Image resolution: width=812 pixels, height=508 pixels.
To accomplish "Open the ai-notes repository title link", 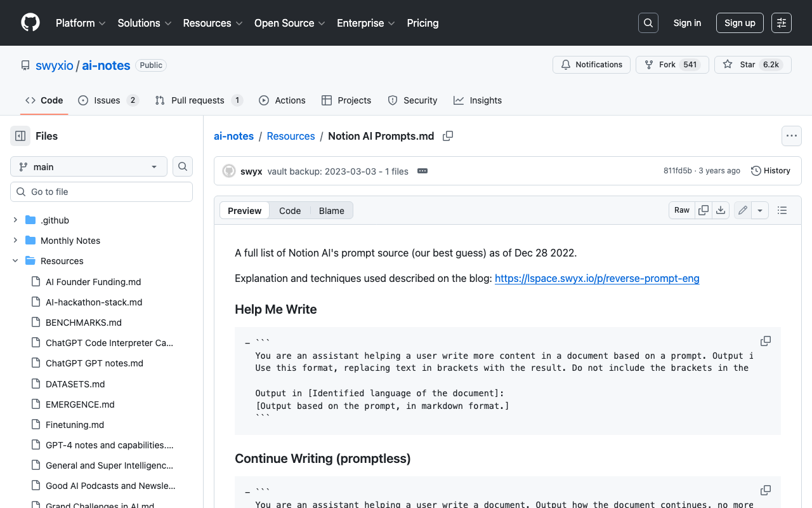I will (106, 65).
